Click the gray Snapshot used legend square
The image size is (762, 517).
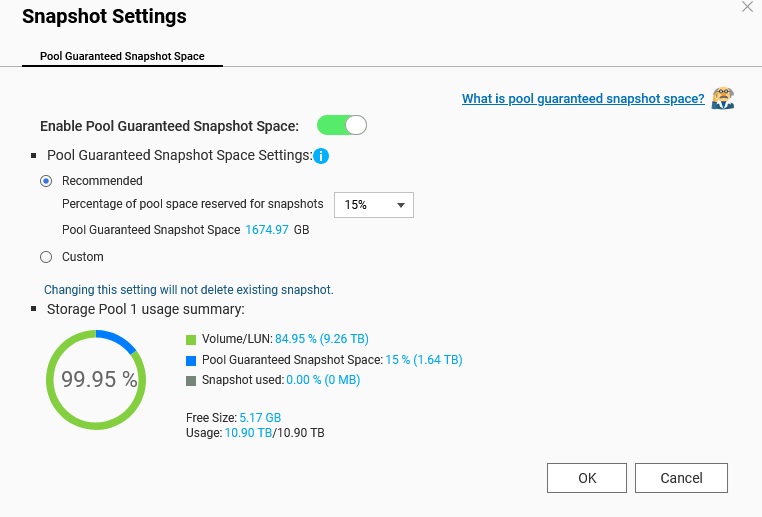tap(192, 380)
